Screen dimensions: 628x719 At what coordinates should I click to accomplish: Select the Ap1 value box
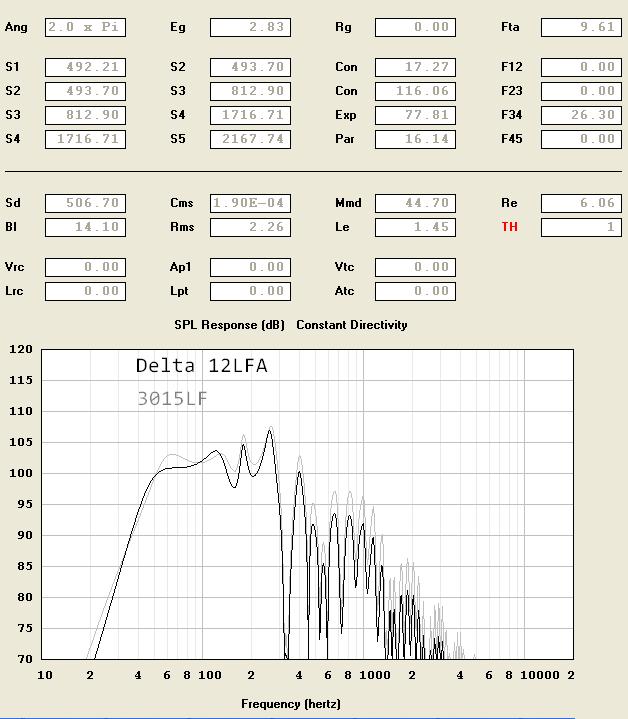(250, 267)
